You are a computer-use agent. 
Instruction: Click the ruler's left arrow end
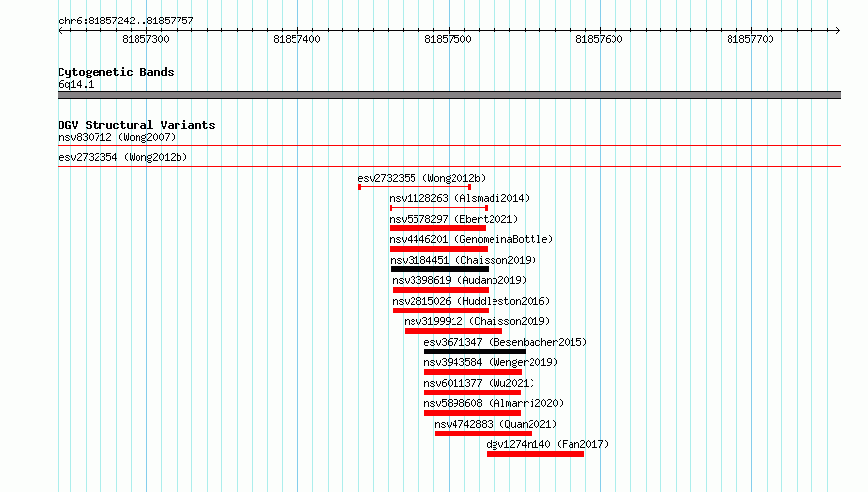60,30
